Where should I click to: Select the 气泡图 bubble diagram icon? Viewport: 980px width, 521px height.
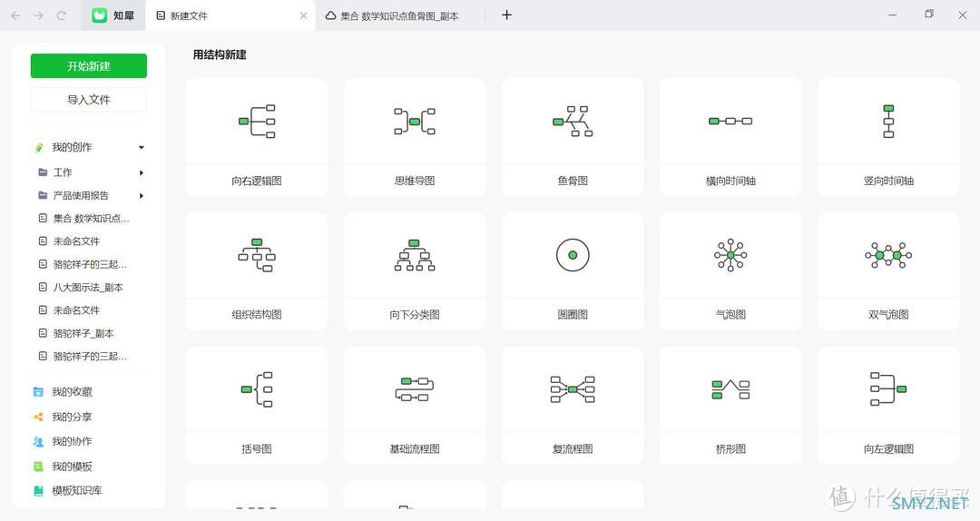tap(730, 255)
